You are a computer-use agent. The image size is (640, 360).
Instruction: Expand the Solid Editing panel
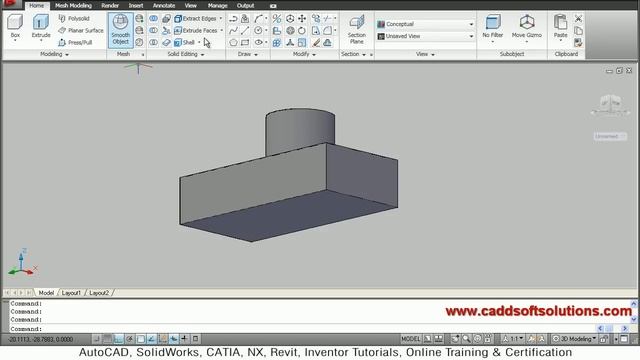(186, 54)
